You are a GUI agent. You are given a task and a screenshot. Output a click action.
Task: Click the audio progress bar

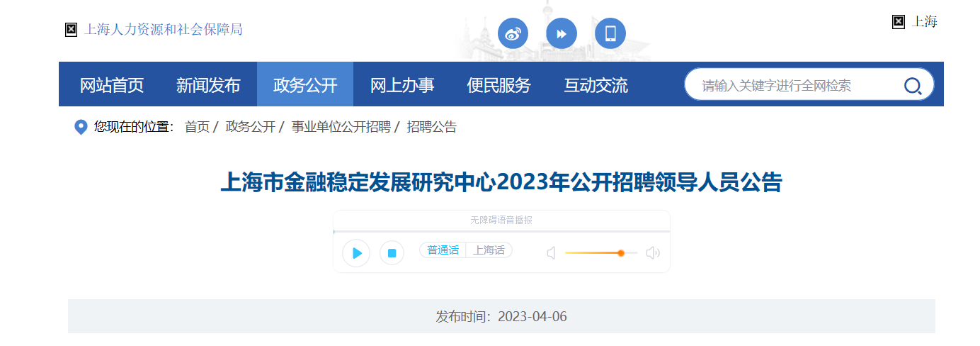point(501,232)
